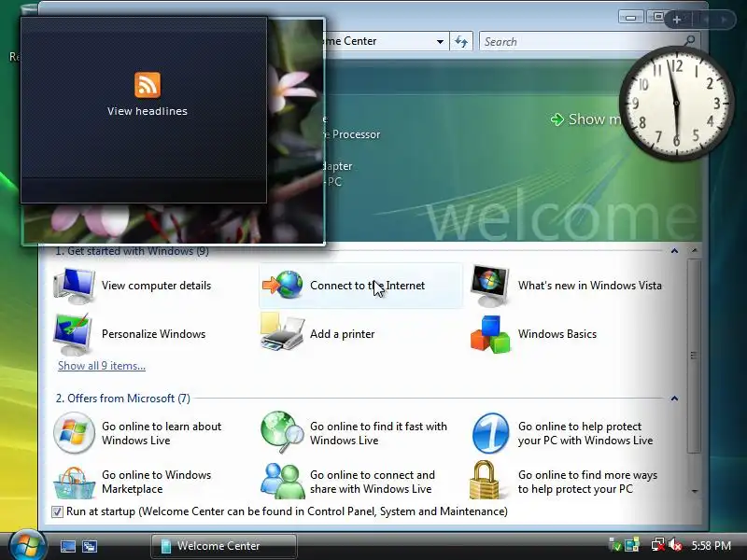This screenshot has width=747, height=560.
Task: Open the address bar dropdown arrow
Action: click(x=440, y=41)
